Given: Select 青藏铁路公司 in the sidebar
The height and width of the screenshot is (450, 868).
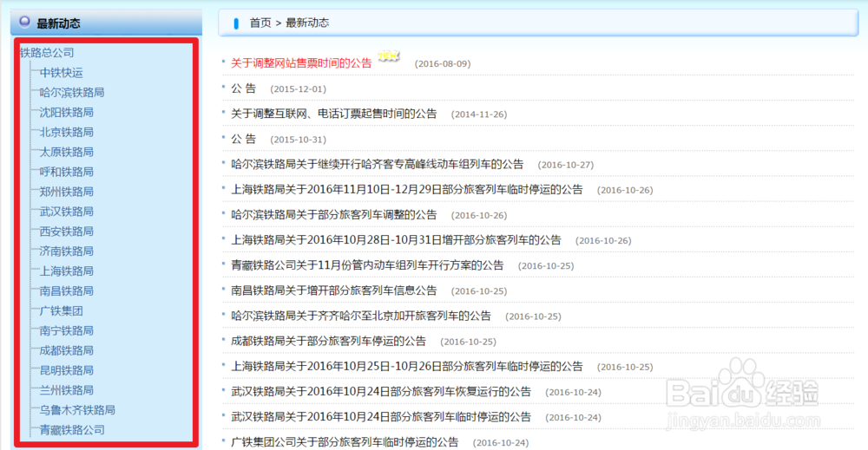Looking at the screenshot, I should (72, 431).
